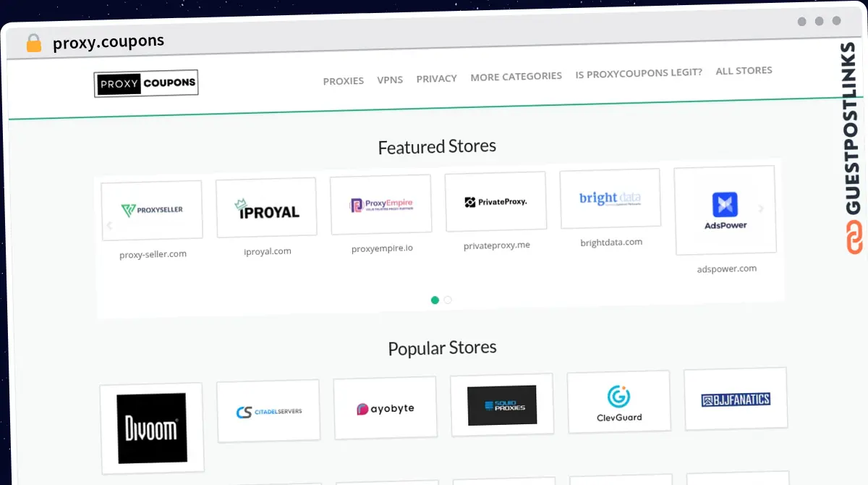The width and height of the screenshot is (868, 485).
Task: Open the Proxyseller store logo
Action: click(152, 211)
